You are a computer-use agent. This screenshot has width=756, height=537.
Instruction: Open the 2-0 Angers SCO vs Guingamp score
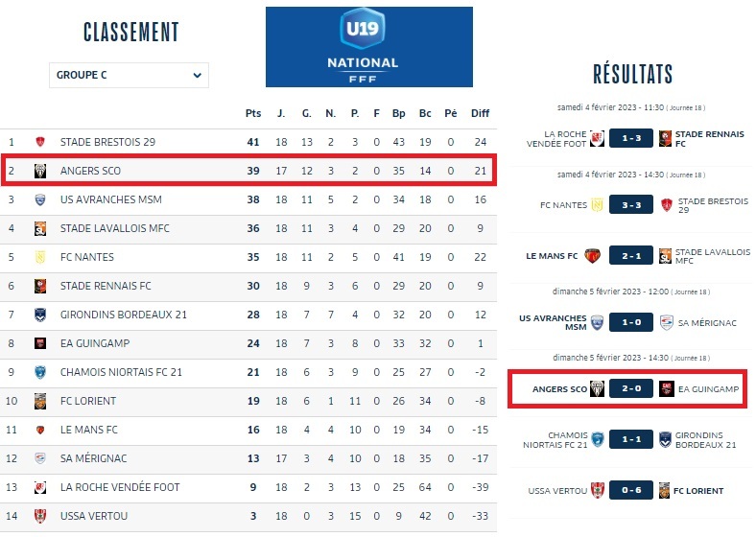tap(630, 389)
